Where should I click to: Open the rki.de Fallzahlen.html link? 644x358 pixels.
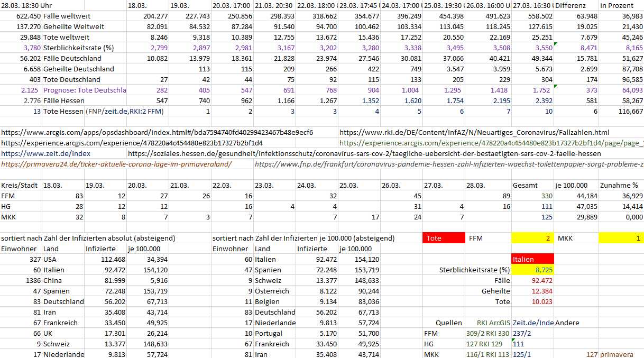[x=474, y=132]
